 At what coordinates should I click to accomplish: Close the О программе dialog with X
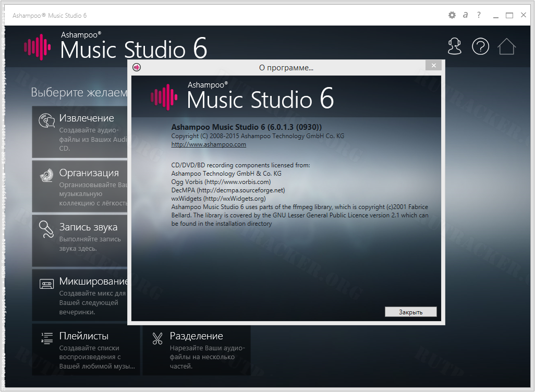pyautogui.click(x=433, y=66)
